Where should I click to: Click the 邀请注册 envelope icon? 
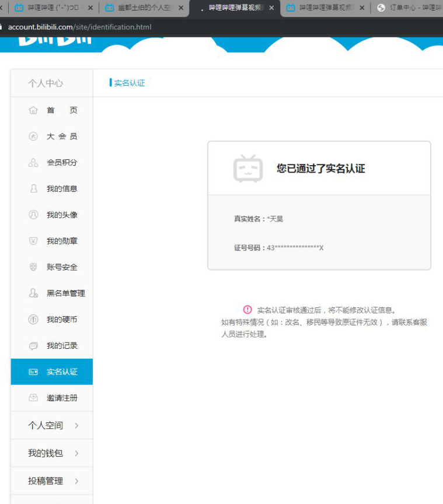pos(33,398)
